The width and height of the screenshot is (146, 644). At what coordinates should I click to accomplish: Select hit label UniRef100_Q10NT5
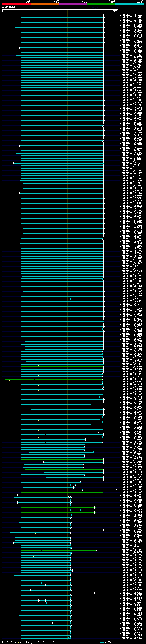pos(131,376)
